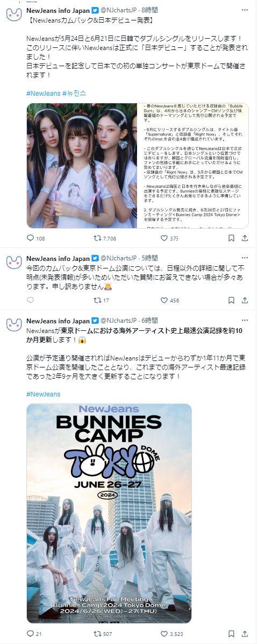
Task: Reply to the tweet with 21 replies
Action: [30, 634]
